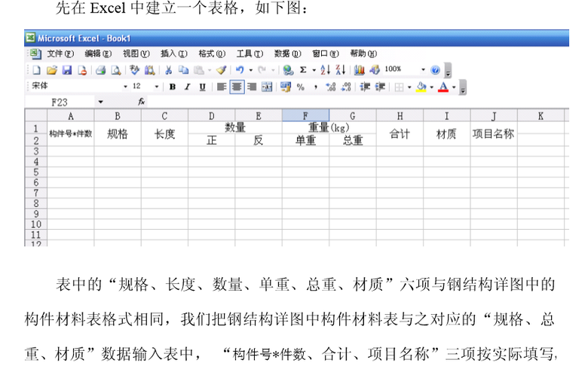Open the Chart Wizard icon

[359, 70]
